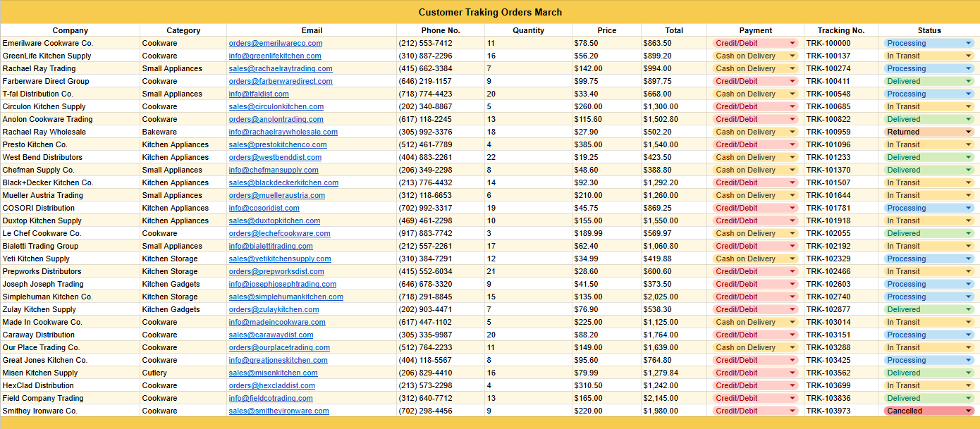Open email link orders@emerilwareco.com
This screenshot has height=429, width=980.
[x=276, y=43]
